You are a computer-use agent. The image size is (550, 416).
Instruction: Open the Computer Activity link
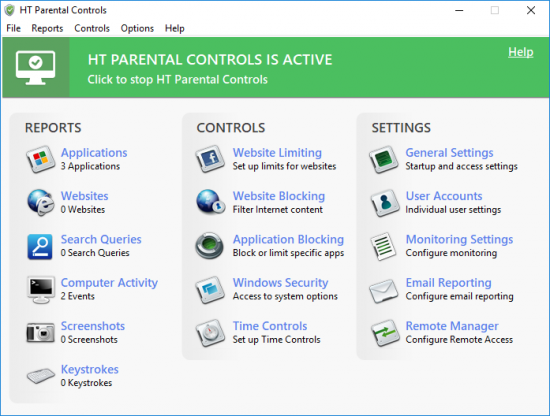109,283
